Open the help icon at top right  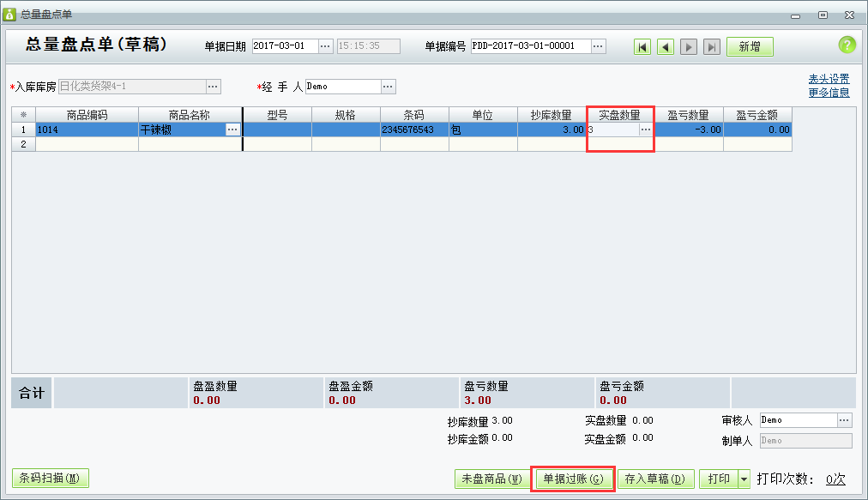pos(847,45)
